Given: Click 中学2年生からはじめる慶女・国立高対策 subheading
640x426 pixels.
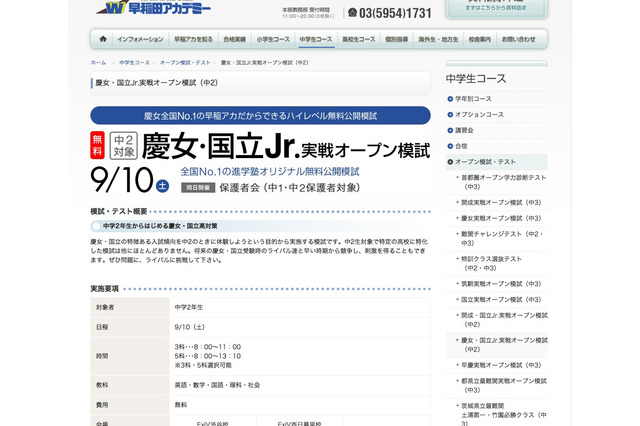Looking at the screenshot, I should [x=160, y=226].
